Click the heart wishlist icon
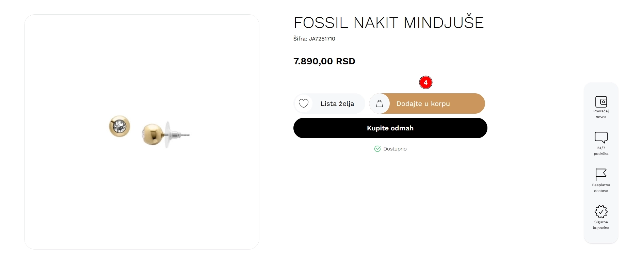This screenshot has width=644, height=256. click(x=304, y=103)
